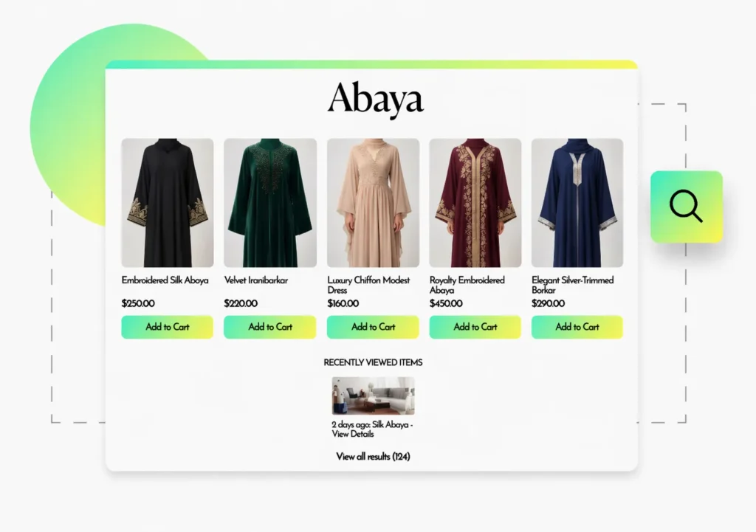The width and height of the screenshot is (756, 532).
Task: Open the black Embroidered Silk Aboya image
Action: tap(168, 203)
